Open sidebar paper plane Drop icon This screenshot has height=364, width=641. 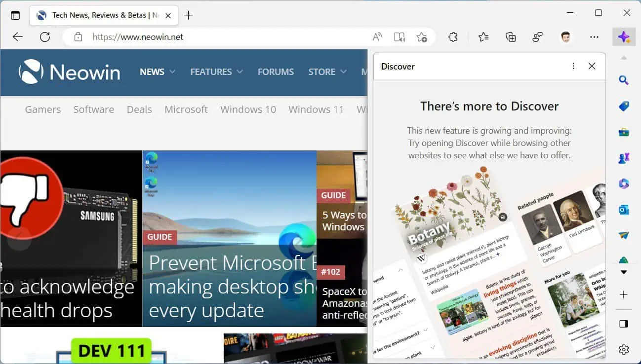point(624,236)
